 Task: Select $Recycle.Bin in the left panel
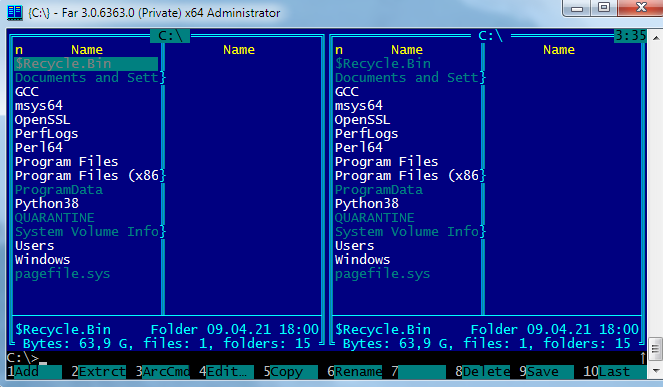(x=86, y=64)
